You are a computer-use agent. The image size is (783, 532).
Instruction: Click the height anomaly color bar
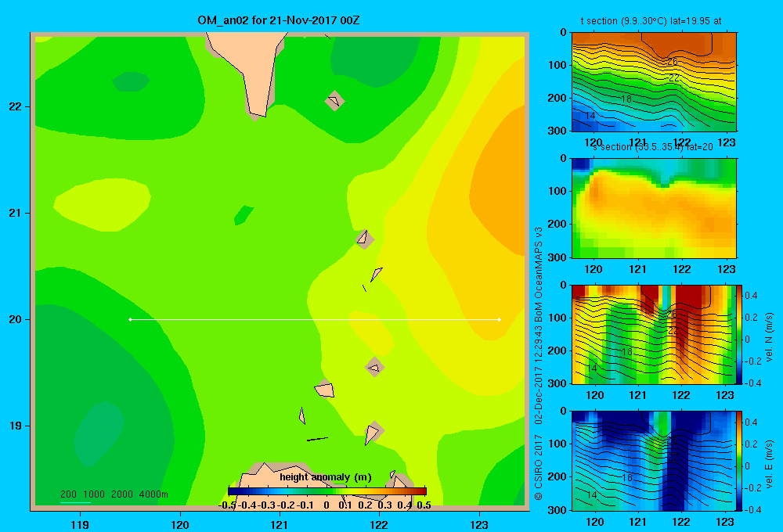[x=327, y=491]
